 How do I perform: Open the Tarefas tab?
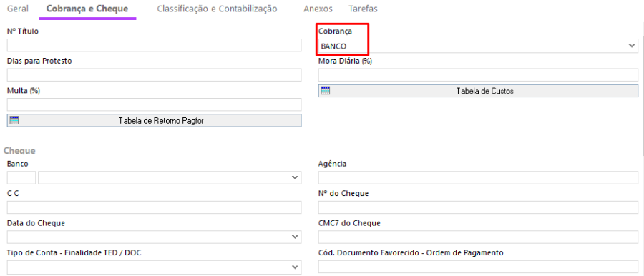tap(363, 9)
